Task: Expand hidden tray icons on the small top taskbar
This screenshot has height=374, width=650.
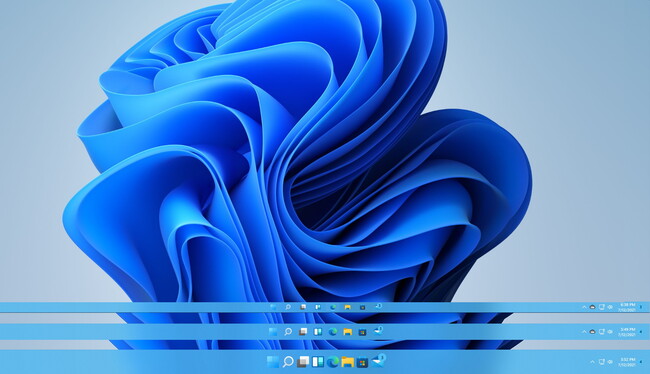Action: 584,307
